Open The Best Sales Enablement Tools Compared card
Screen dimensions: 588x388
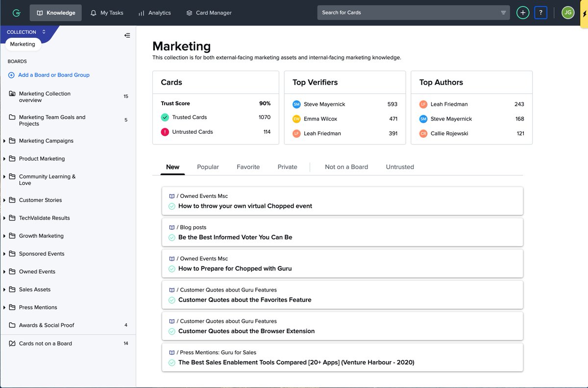343,357
